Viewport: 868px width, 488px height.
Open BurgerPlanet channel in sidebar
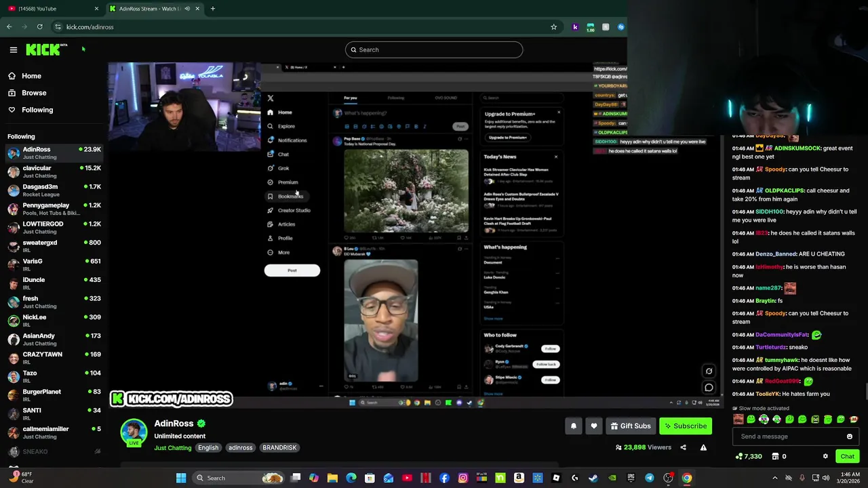point(54,395)
